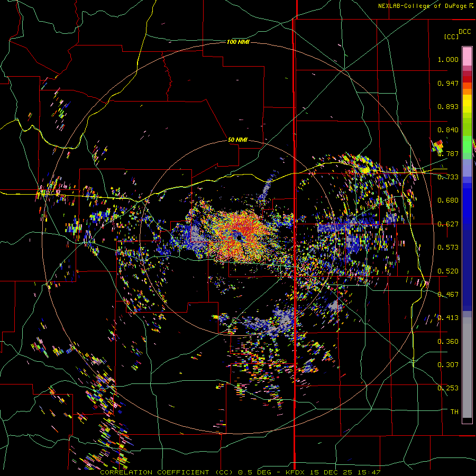Click the 0.840 legend value
Viewport: 476px width, 476px height.
[448, 130]
